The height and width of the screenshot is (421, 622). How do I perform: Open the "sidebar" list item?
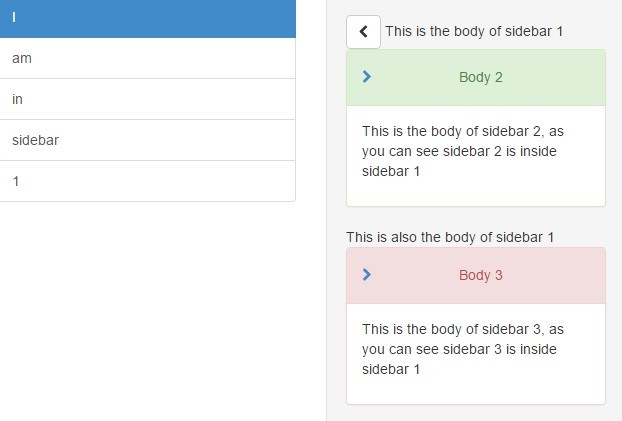pyautogui.click(x=147, y=141)
